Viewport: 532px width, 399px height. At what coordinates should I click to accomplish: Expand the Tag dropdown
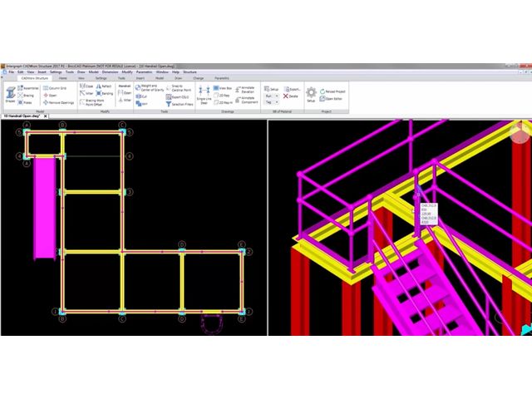coord(271,102)
